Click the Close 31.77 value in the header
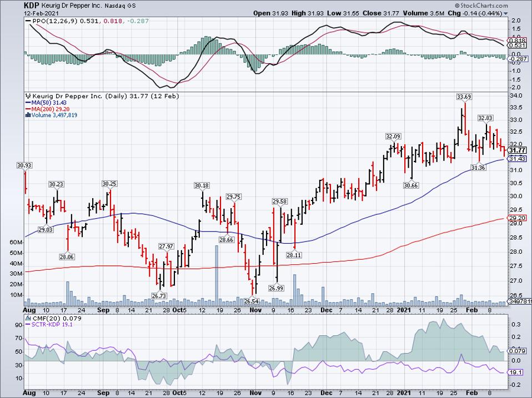The height and width of the screenshot is (398, 532). pyautogui.click(x=381, y=13)
